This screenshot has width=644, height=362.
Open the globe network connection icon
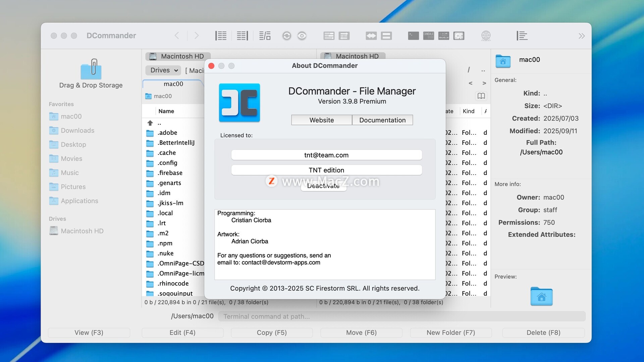coord(486,36)
